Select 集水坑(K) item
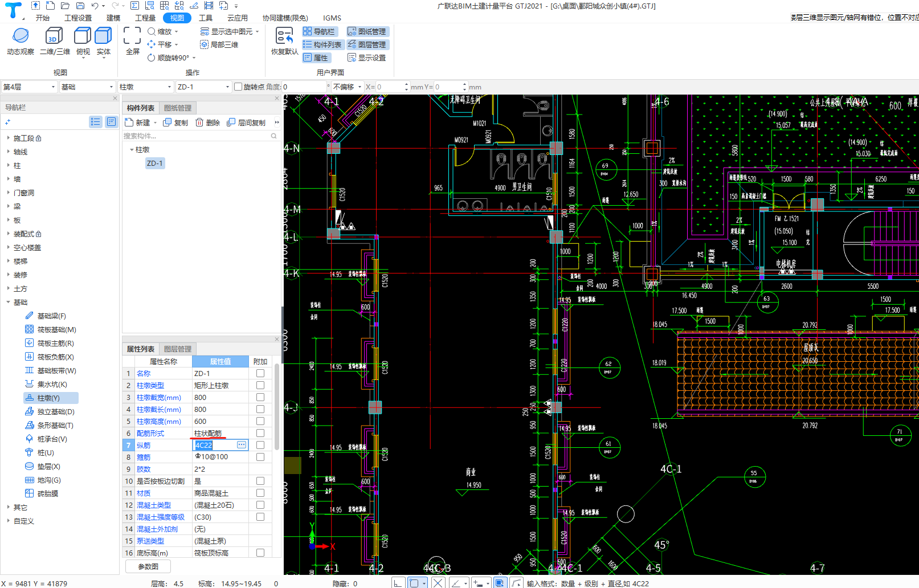 tap(46, 384)
